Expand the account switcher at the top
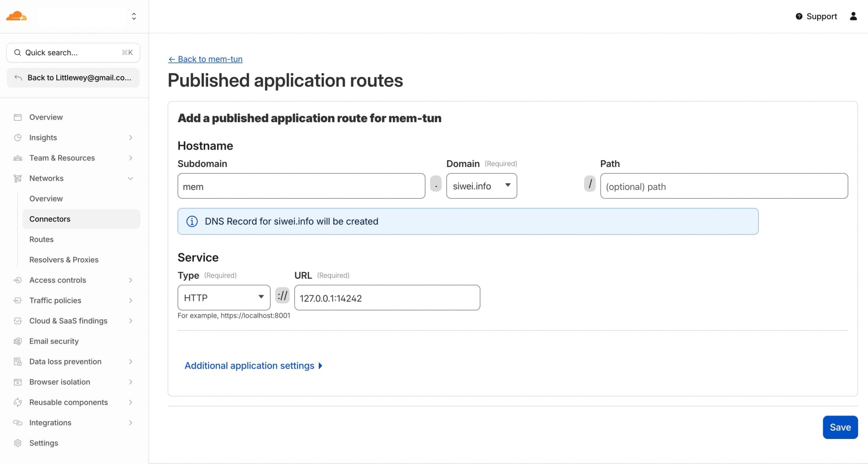This screenshot has height=464, width=868. coord(134,16)
